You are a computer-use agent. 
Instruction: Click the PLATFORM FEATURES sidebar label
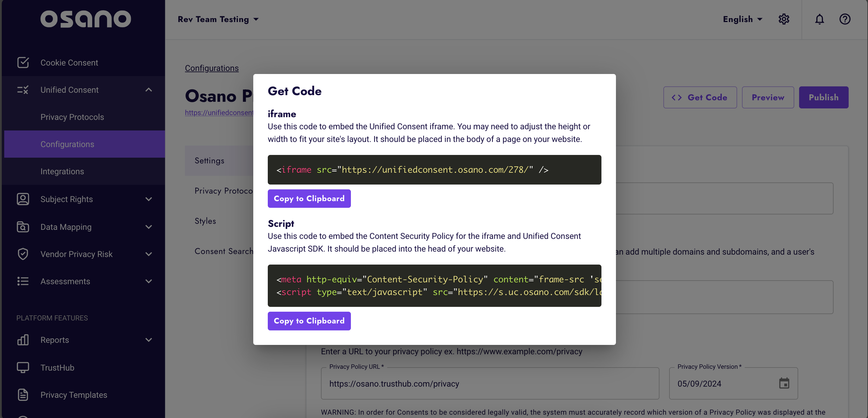point(52,318)
